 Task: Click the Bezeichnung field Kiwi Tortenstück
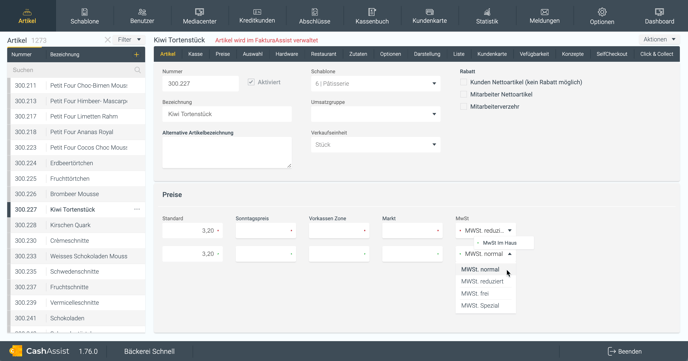point(227,114)
